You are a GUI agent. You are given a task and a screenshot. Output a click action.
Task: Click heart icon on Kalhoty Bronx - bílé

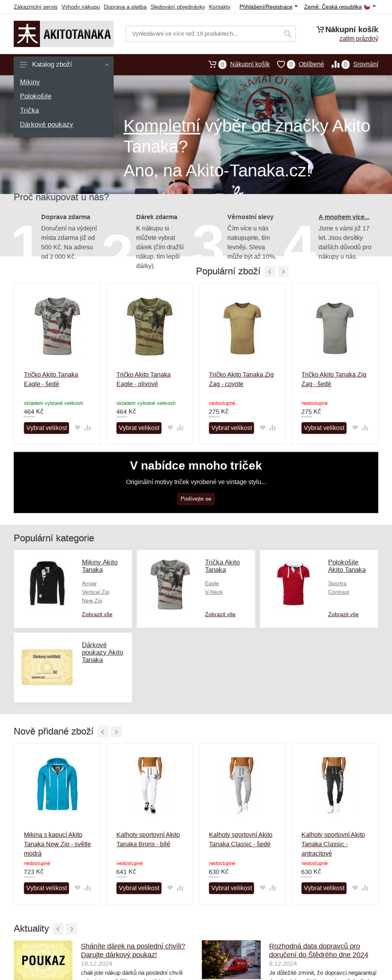[170, 888]
